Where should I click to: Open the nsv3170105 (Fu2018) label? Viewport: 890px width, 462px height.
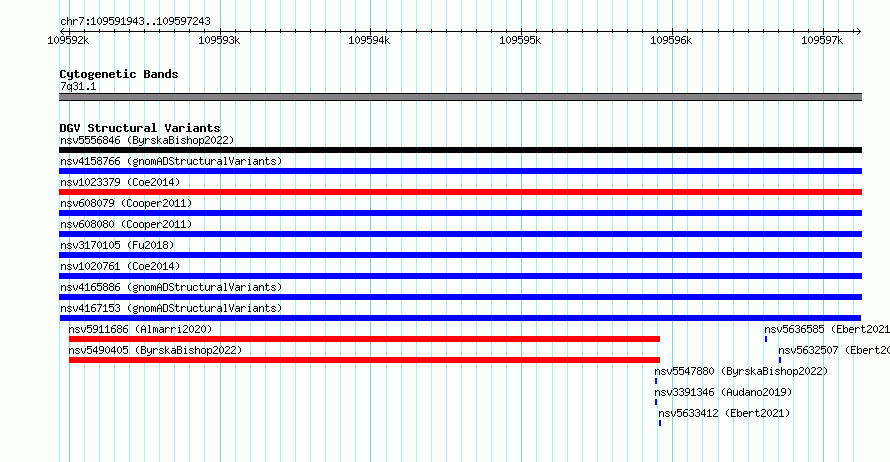point(117,245)
